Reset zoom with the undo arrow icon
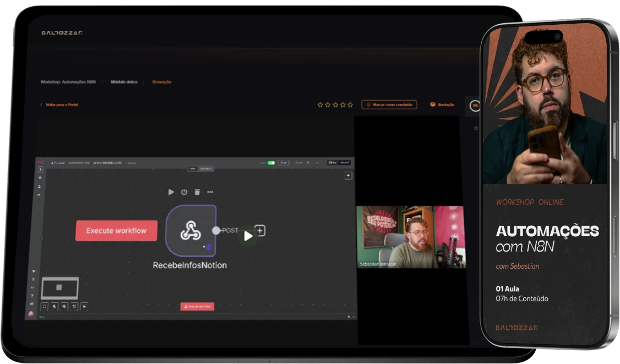The height and width of the screenshot is (364, 620). coord(74,306)
